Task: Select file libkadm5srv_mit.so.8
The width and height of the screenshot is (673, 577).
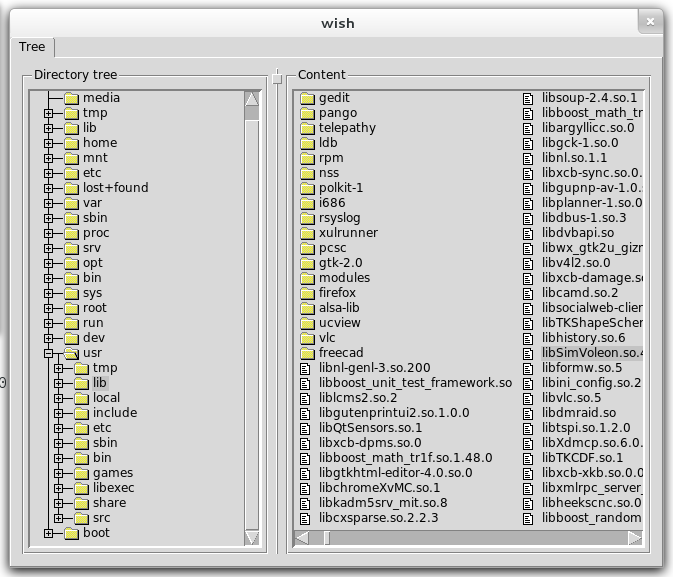Action: point(383,503)
